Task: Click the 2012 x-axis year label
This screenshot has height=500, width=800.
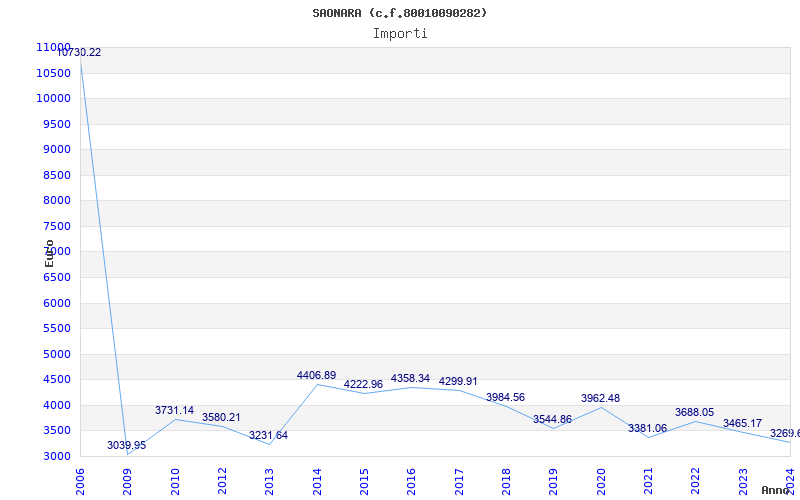Action: point(222,482)
